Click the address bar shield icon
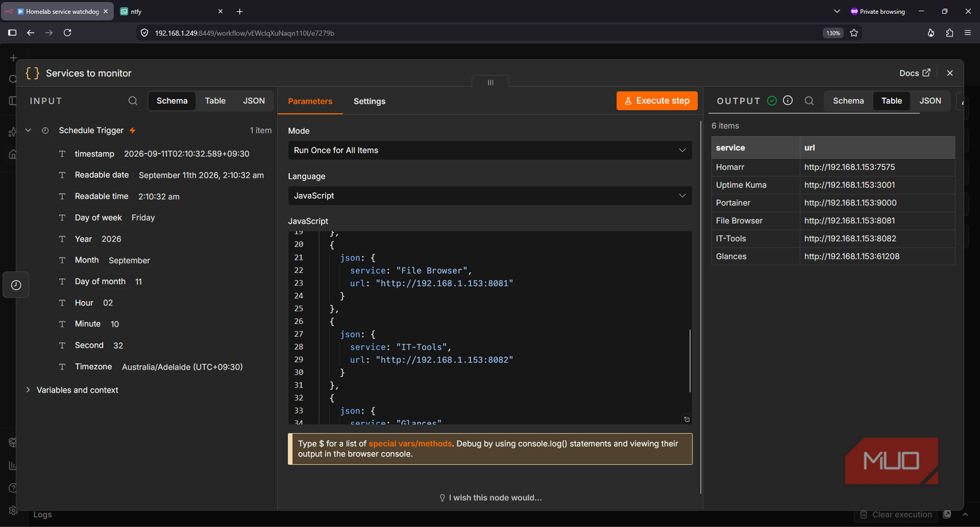The height and width of the screenshot is (527, 980). 145,33
